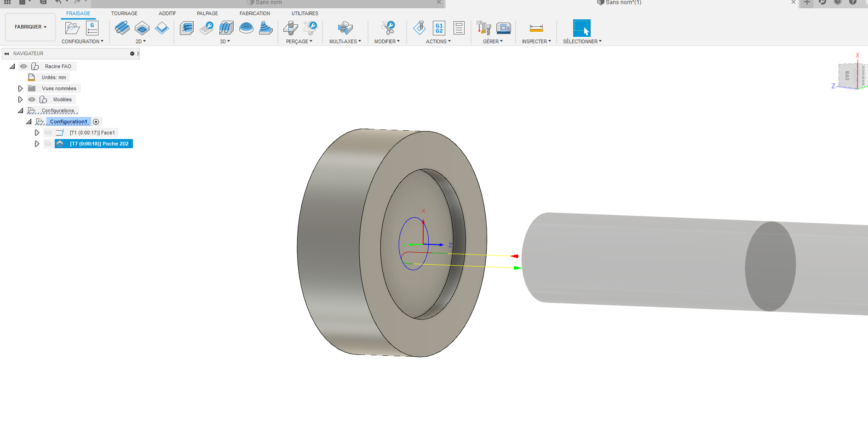This screenshot has width=868, height=429.
Task: Open the 2D dropdown menu
Action: point(141,41)
